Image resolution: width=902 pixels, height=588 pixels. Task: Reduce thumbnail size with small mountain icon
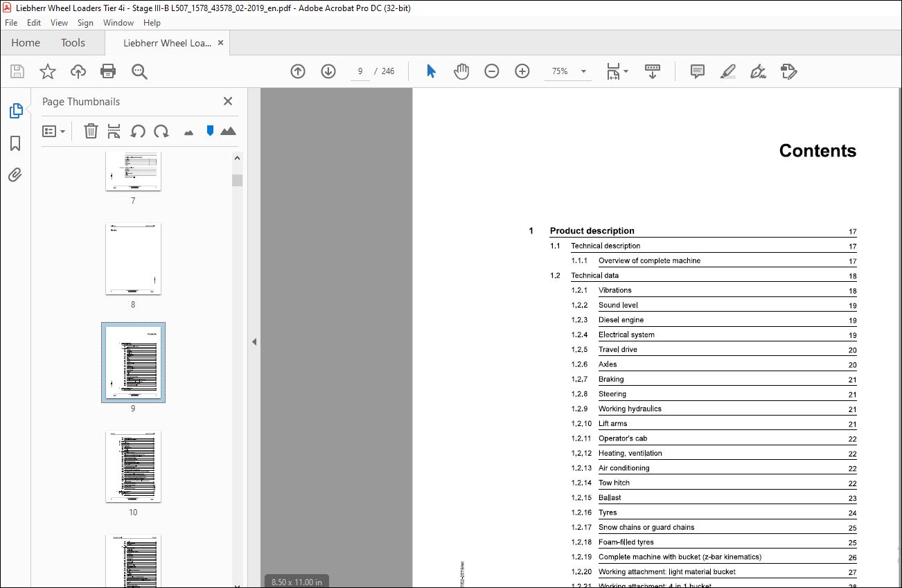[x=188, y=132]
